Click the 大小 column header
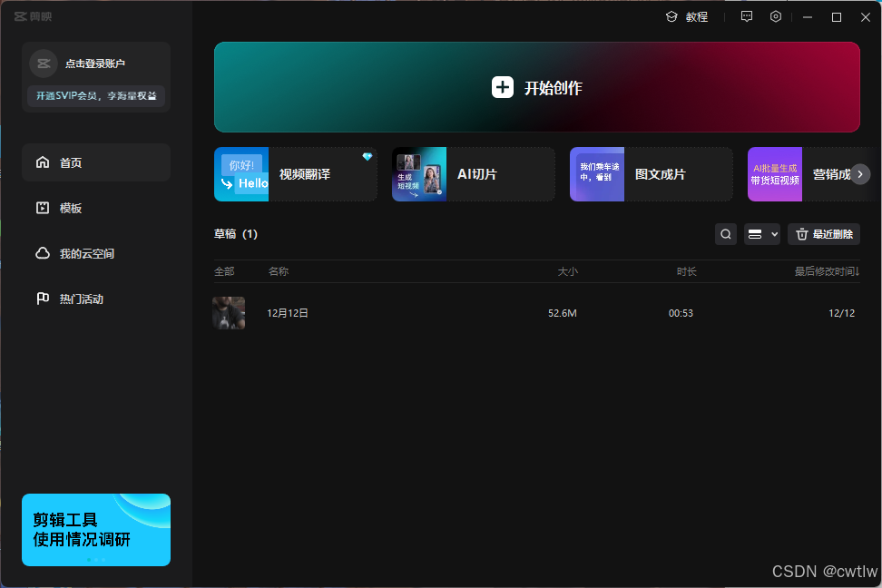The width and height of the screenshot is (882, 588). 567,272
